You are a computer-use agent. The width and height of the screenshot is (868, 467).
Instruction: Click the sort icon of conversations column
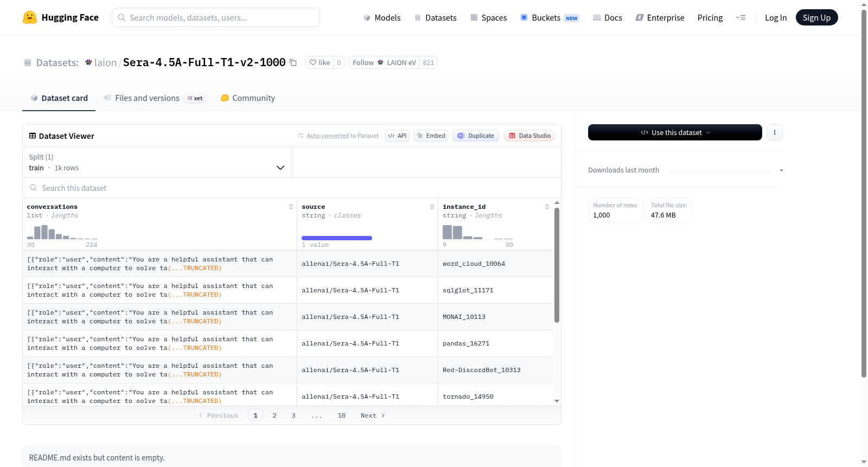click(291, 207)
